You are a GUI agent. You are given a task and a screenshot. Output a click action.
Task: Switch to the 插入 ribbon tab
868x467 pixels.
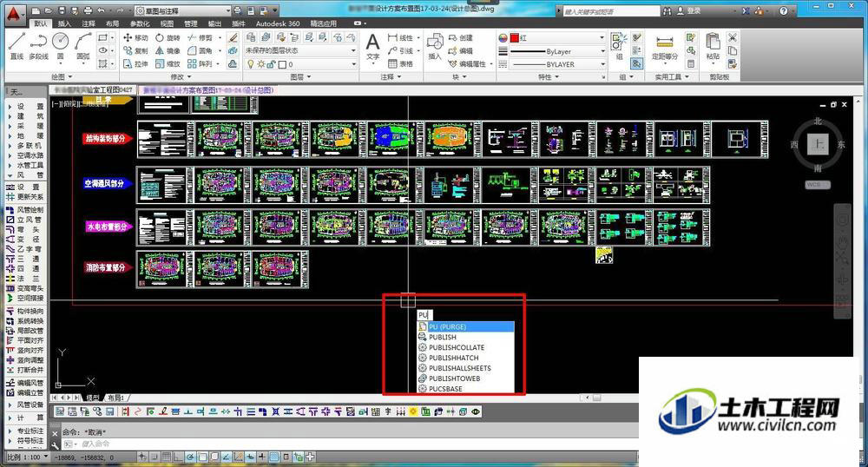click(x=64, y=23)
